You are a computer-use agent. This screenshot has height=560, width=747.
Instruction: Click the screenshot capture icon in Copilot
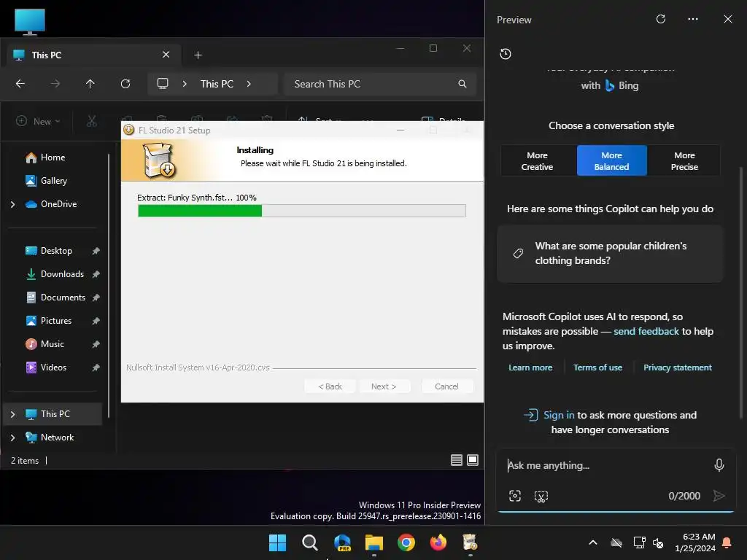point(541,496)
